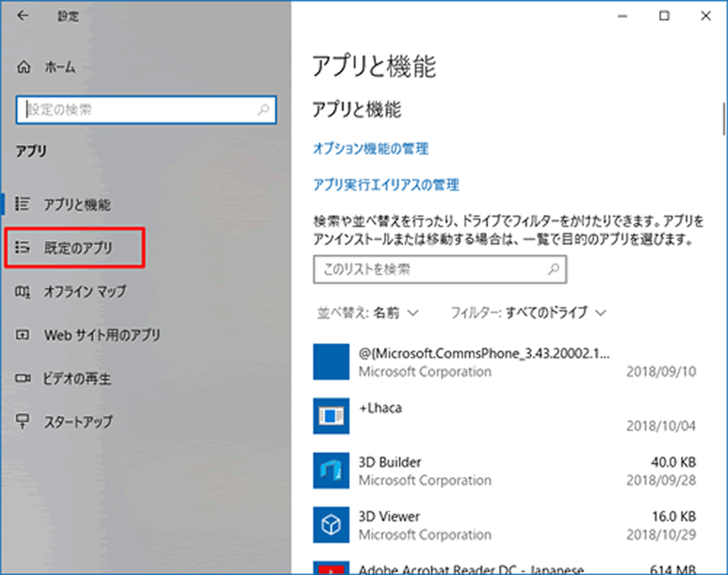Select the 3D Builder entry name

389,462
